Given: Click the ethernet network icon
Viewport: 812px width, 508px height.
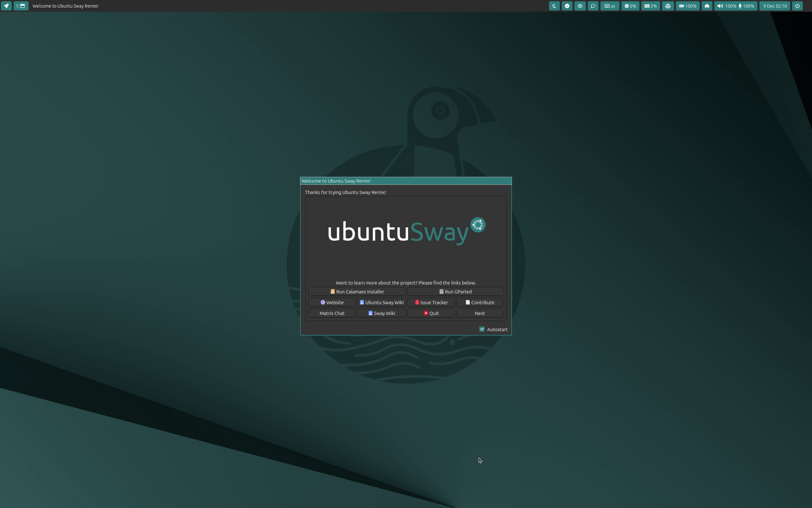Looking at the screenshot, I should 707,6.
